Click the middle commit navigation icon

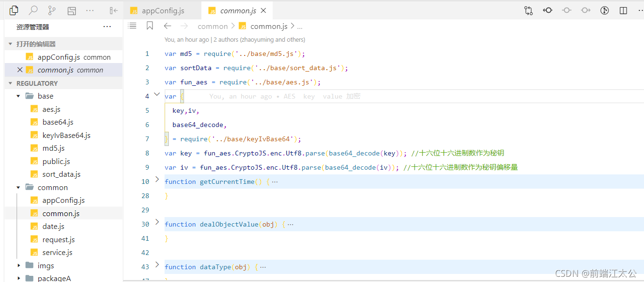[566, 10]
